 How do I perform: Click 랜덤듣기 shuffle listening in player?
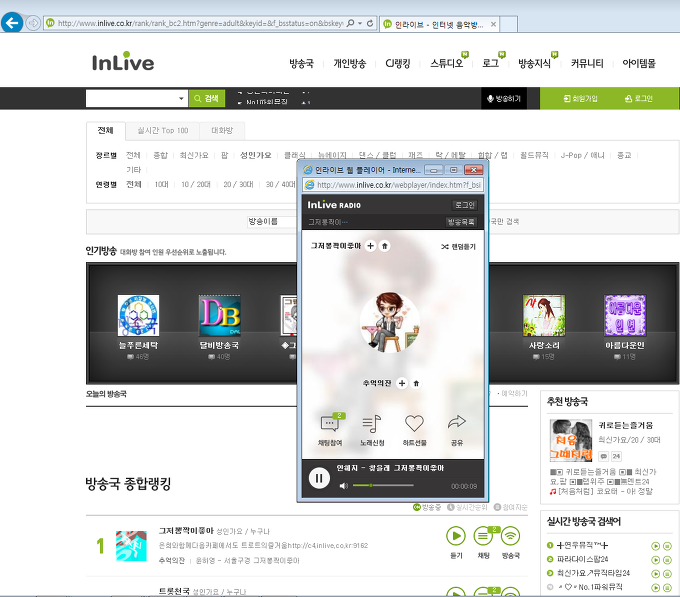pos(458,246)
